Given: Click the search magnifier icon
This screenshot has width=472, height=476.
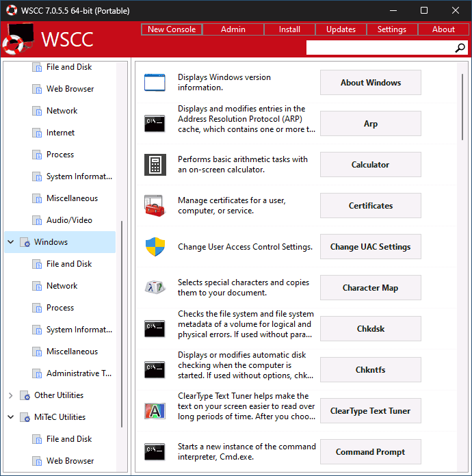Looking at the screenshot, I should click(460, 48).
